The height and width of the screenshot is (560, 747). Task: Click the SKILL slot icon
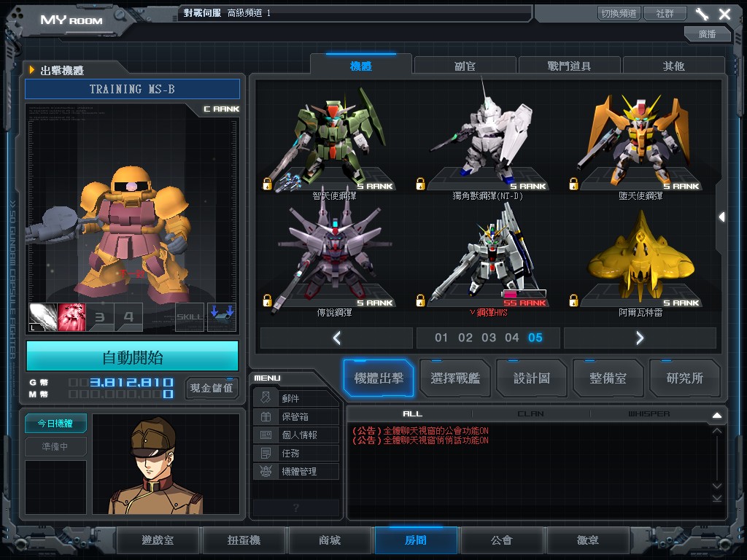[x=190, y=317]
